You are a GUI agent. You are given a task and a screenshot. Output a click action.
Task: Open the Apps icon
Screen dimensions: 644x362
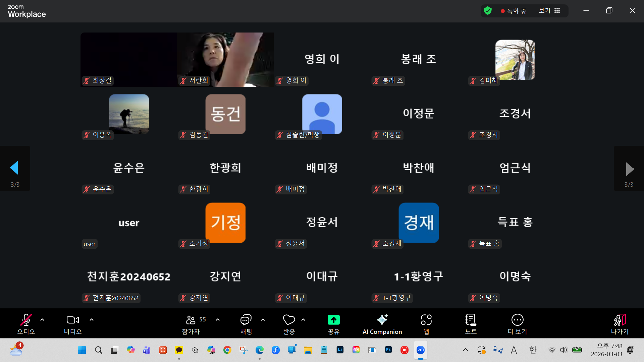point(426,320)
